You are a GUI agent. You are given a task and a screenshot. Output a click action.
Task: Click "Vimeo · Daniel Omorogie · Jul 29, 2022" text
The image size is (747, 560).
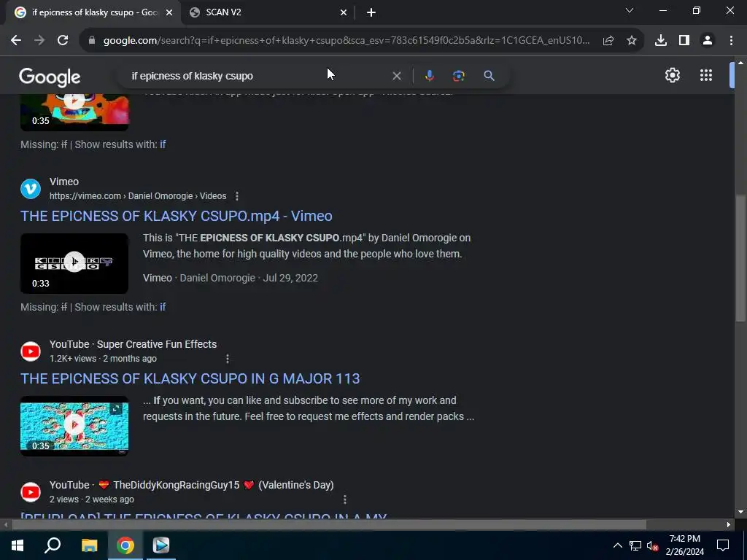231,278
